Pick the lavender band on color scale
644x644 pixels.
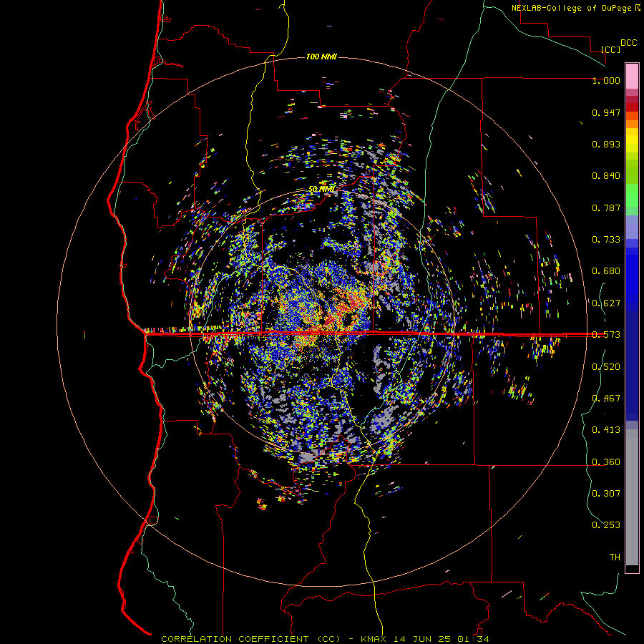632,227
